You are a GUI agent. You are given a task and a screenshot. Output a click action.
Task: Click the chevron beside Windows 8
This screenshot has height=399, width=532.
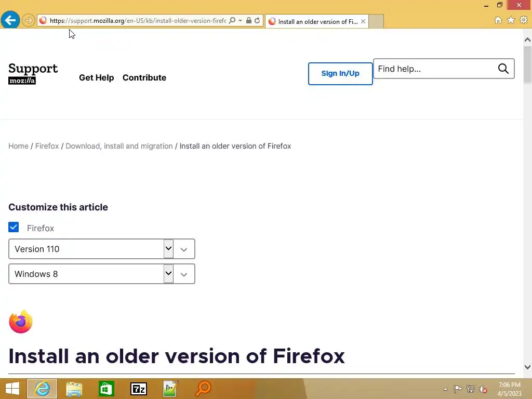(x=184, y=274)
